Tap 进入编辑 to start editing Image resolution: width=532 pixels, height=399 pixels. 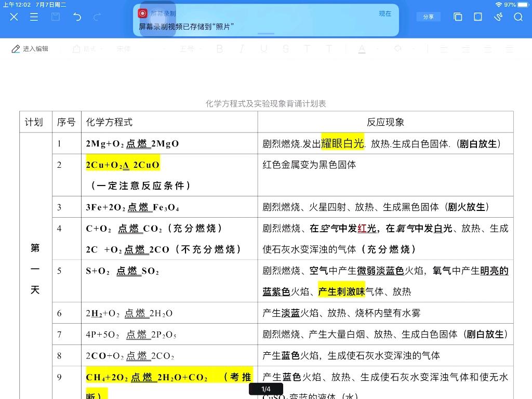click(x=30, y=48)
